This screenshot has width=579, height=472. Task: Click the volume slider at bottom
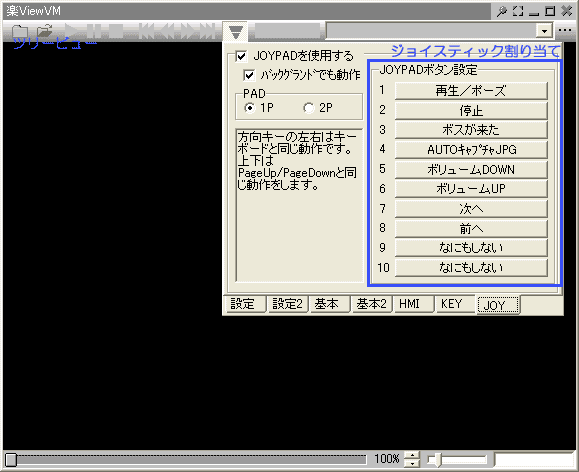click(x=457, y=459)
